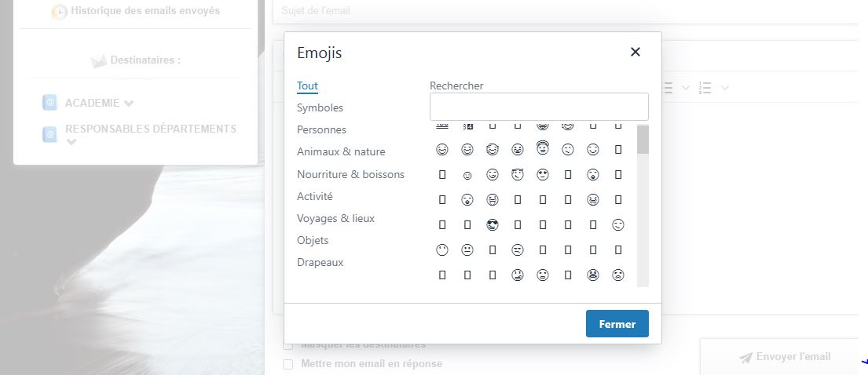Open the numbered list style dropdown arrow

[724, 88]
